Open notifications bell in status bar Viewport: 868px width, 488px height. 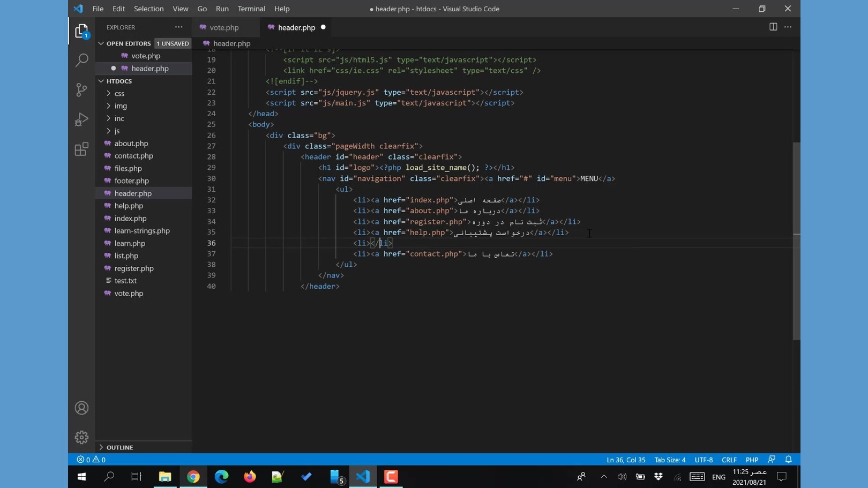(x=789, y=460)
